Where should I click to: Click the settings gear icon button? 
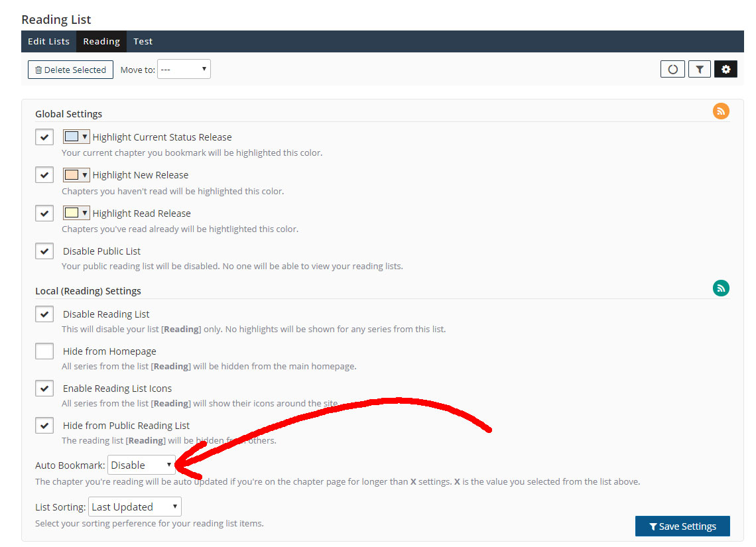coord(725,69)
